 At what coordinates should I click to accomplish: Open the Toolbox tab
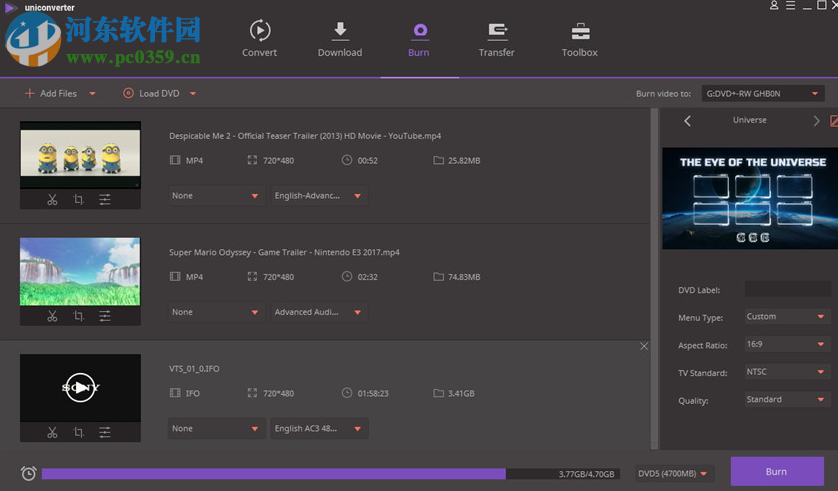pos(579,38)
